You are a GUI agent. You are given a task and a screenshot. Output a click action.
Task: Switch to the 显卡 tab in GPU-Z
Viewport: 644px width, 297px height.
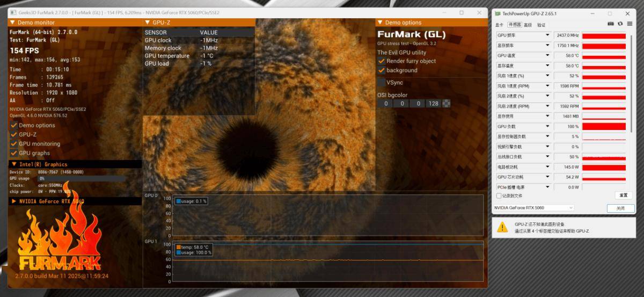(x=500, y=25)
